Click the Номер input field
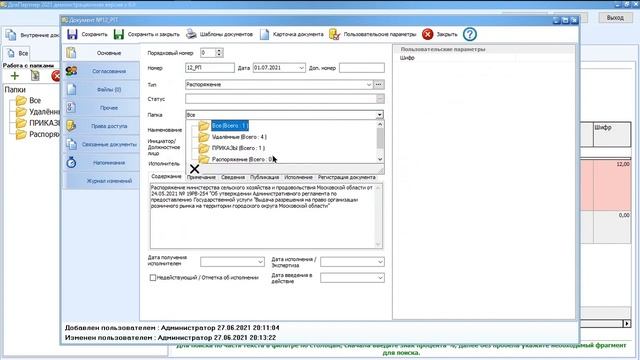Viewport: 640px width, 360px height. coord(210,68)
